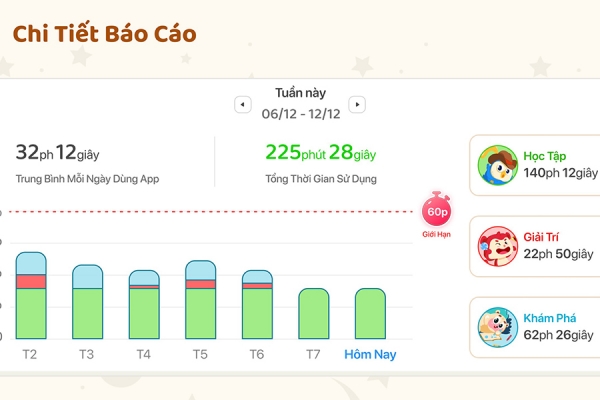
Task: Click the T6 bar in the chart
Action: point(257,304)
